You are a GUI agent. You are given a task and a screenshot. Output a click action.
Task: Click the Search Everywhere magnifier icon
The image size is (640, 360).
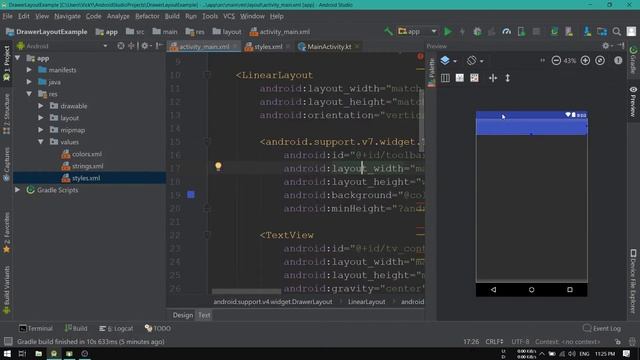617,31
